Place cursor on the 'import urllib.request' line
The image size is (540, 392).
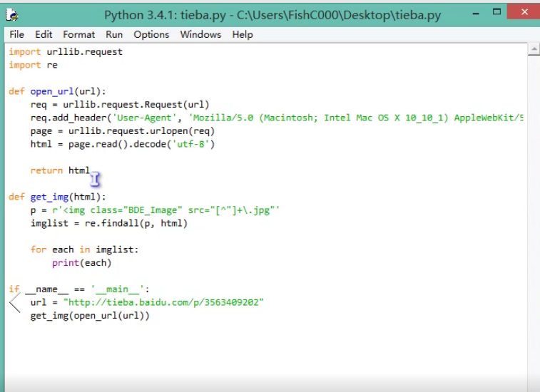tap(66, 52)
